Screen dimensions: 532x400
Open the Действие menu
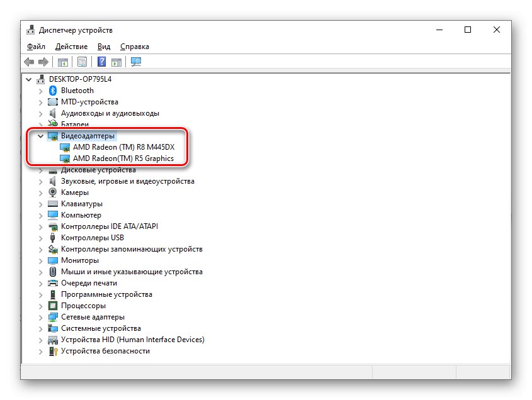[x=71, y=47]
